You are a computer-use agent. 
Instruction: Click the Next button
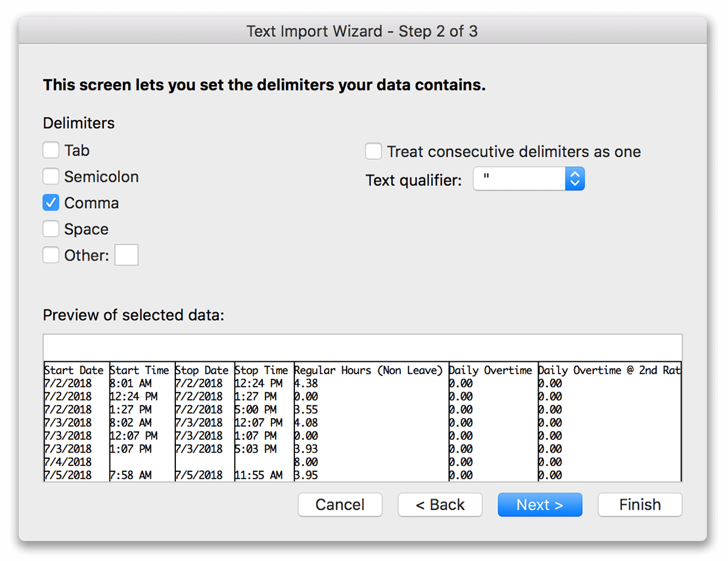pos(540,504)
